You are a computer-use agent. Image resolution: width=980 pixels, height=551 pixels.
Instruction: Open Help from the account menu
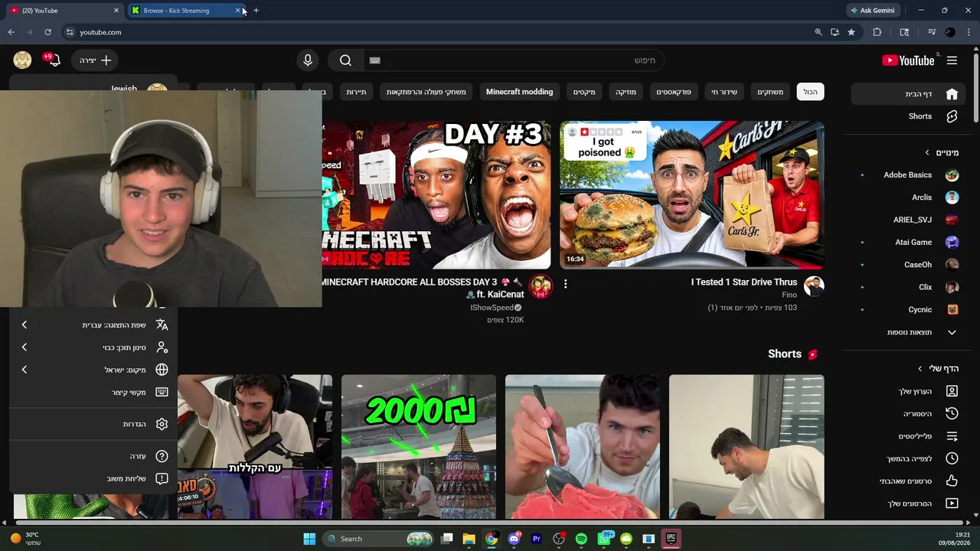(x=93, y=456)
